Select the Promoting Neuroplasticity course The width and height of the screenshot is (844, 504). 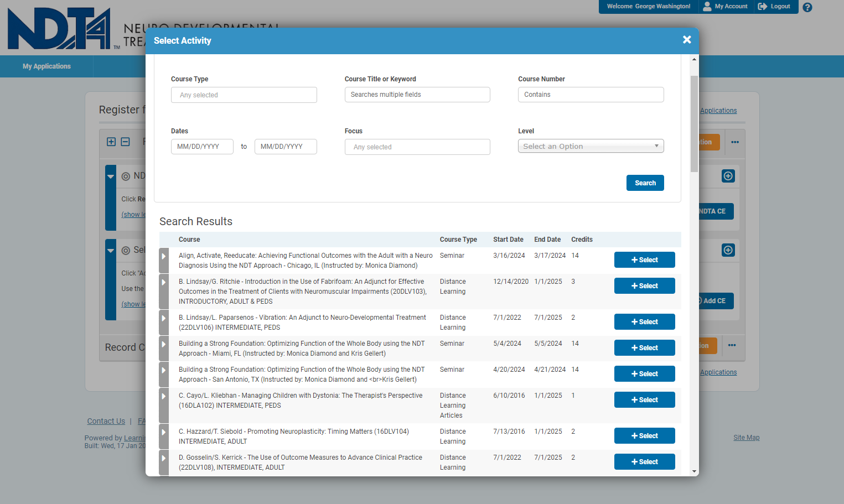(x=644, y=436)
